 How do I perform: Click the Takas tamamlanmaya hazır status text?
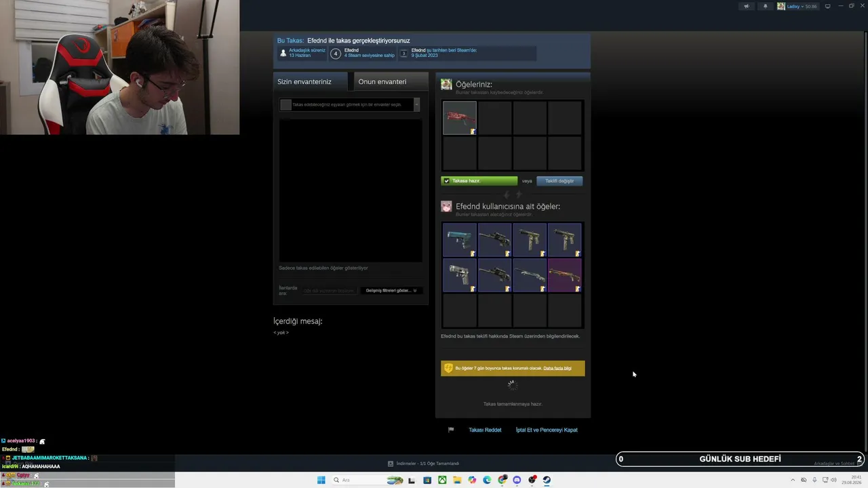tap(513, 404)
